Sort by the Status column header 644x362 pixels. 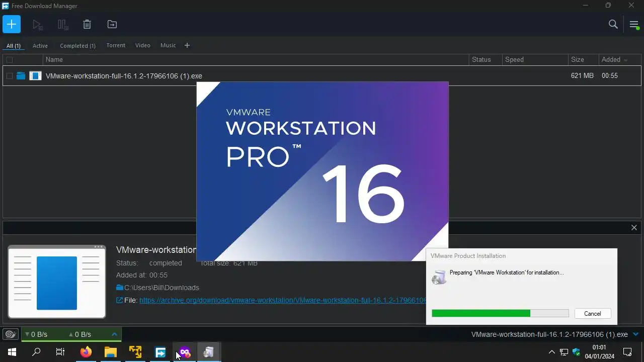tap(481, 59)
